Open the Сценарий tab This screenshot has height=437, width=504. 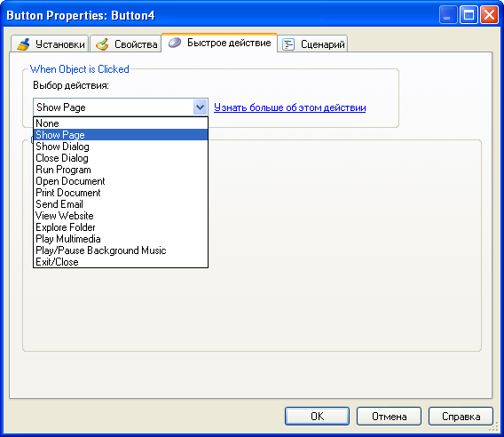pos(312,44)
